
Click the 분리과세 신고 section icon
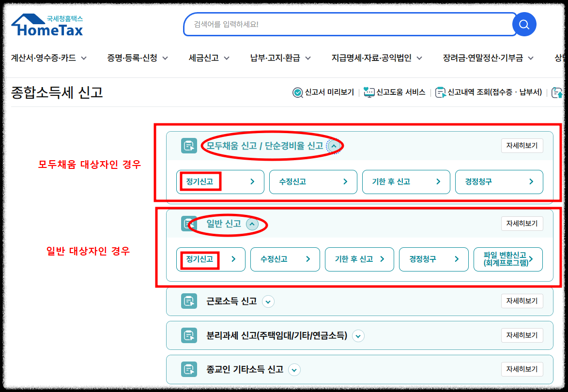(x=189, y=335)
